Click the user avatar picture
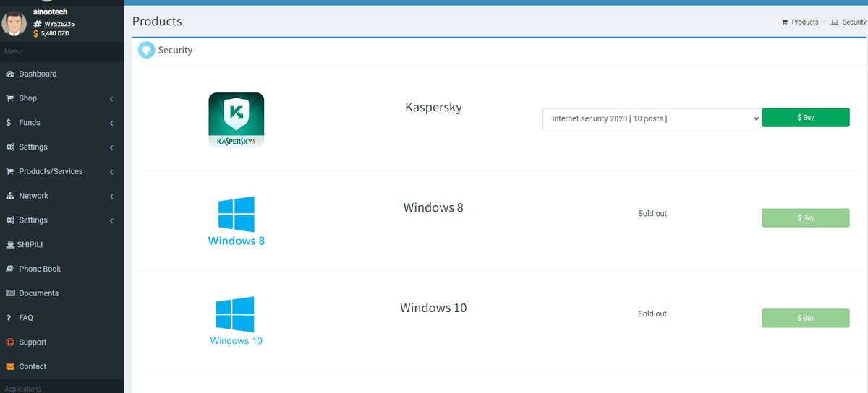 (14, 25)
